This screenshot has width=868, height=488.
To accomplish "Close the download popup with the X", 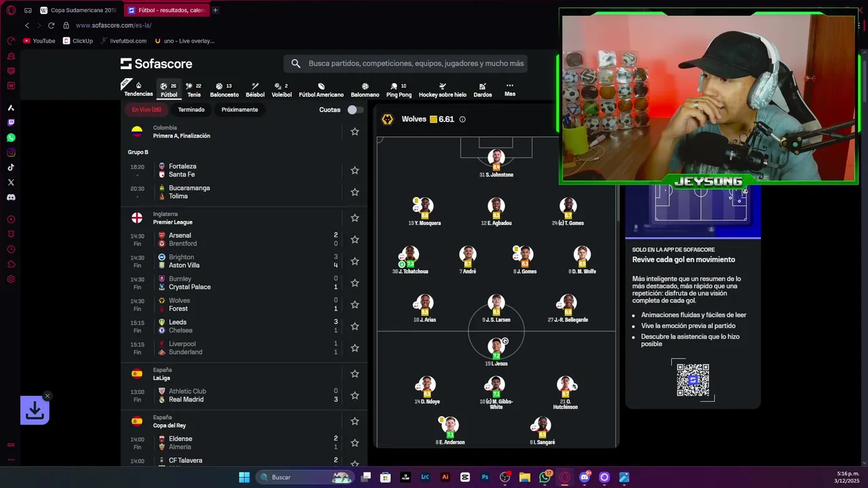I will tap(47, 395).
